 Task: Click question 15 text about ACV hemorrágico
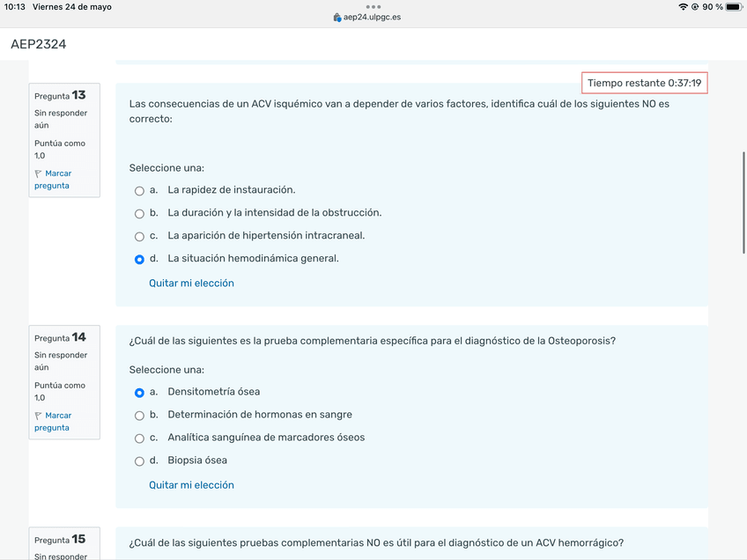(376, 543)
